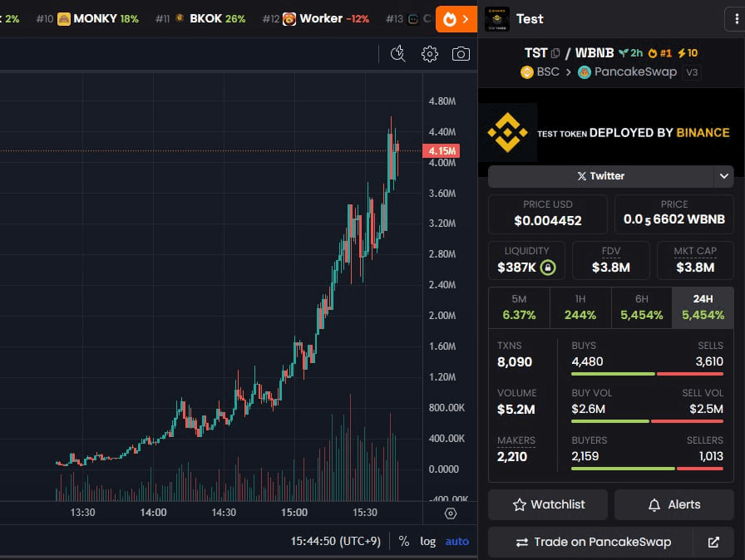Click the TXNS value 8,090
745x560 pixels.
click(515, 362)
